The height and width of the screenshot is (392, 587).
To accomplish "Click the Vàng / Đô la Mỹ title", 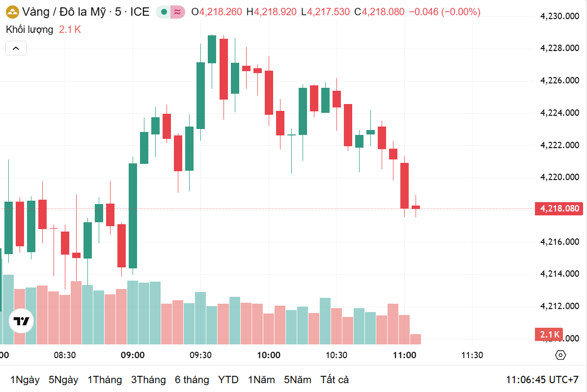I will [x=64, y=12].
